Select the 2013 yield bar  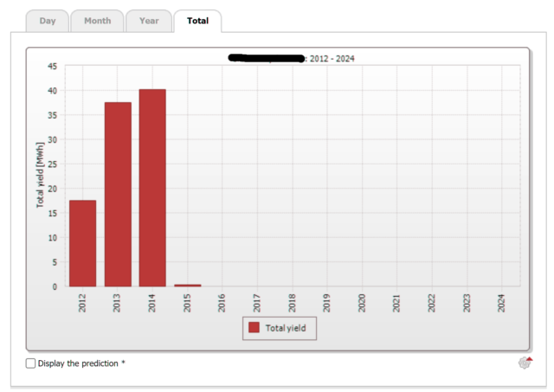pos(118,195)
